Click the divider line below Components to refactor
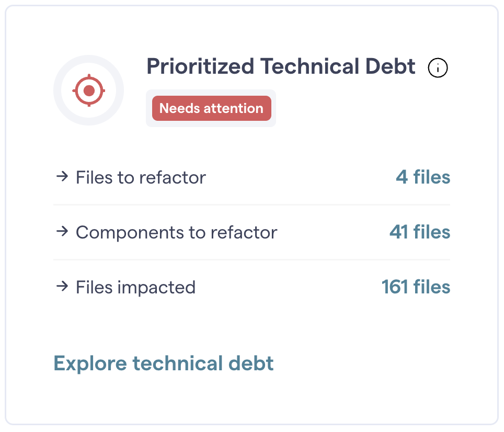Image resolution: width=504 pixels, height=432 pixels. pyautogui.click(x=251, y=259)
